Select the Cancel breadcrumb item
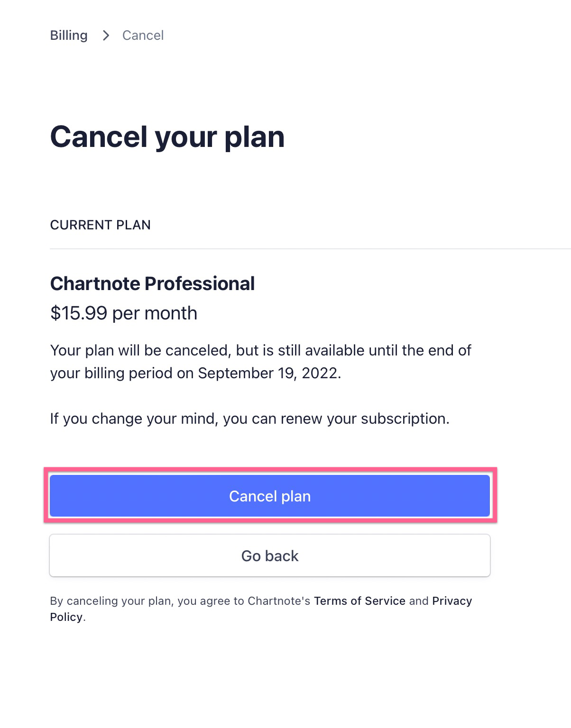Viewport: 571px width, 728px height. coord(143,35)
